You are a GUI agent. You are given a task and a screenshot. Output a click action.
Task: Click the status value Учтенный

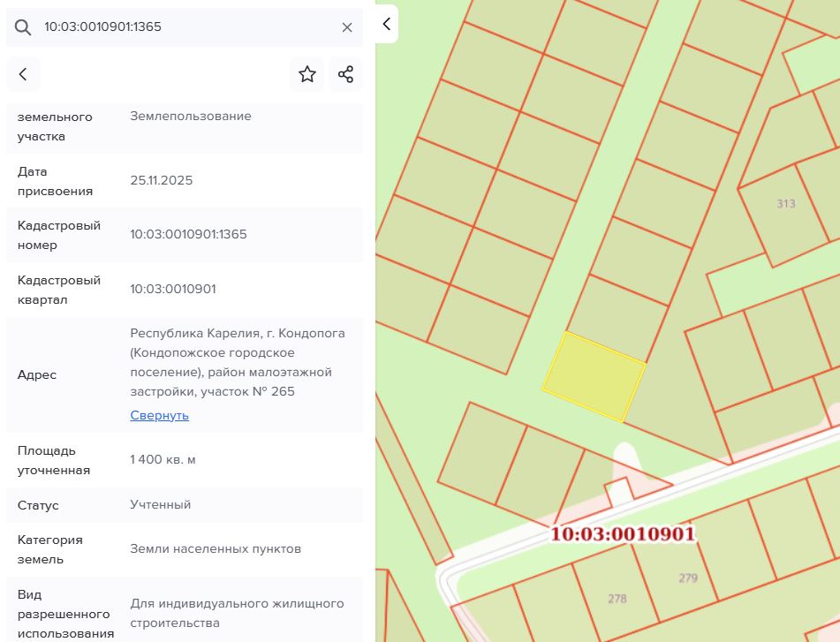160,504
